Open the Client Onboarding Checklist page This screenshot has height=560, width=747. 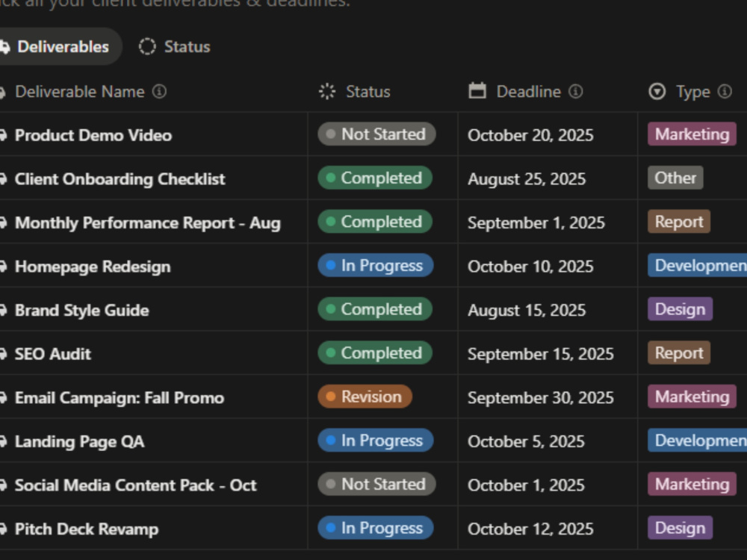(x=120, y=179)
